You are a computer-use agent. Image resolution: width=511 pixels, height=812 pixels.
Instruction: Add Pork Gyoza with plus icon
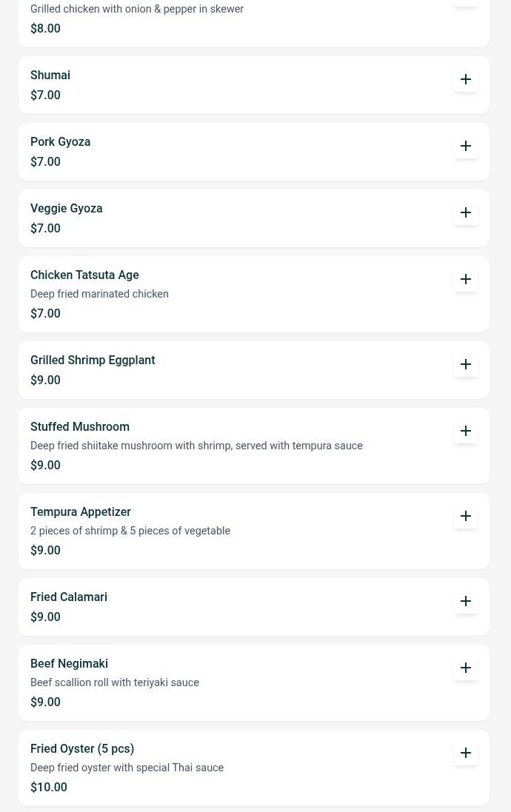pos(466,146)
